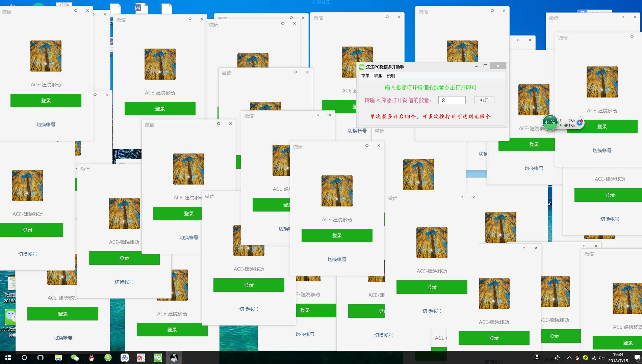Open the 说明 menu in the helper window
Screen dimensions: 642x364
[391, 76]
